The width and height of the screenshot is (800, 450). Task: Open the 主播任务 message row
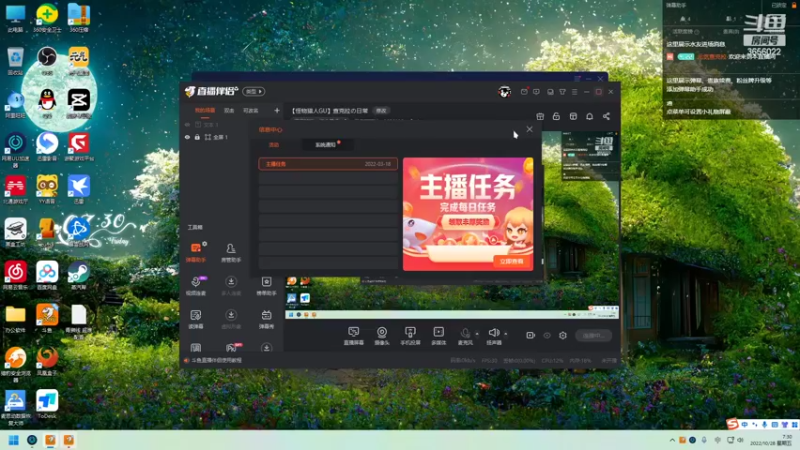[x=328, y=164]
